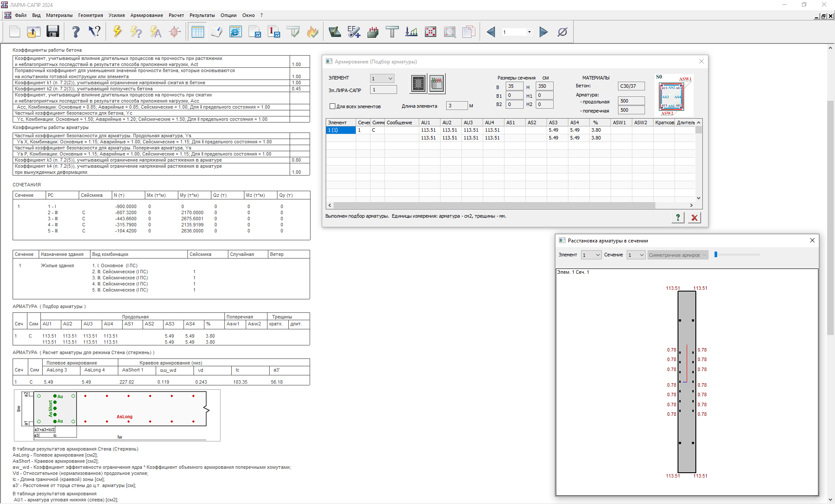Toggle the reinforcement layout button beside section view

click(437, 83)
